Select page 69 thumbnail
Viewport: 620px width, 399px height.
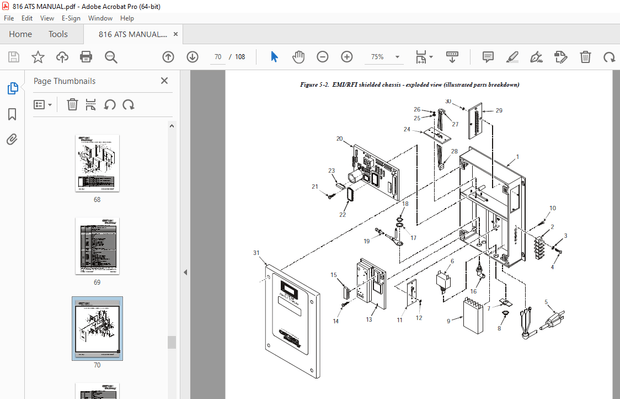[97, 246]
